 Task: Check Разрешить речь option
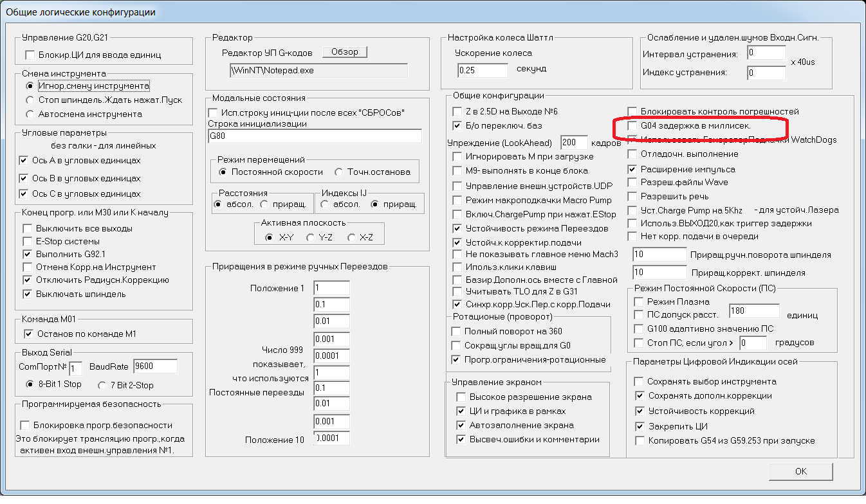click(x=633, y=196)
